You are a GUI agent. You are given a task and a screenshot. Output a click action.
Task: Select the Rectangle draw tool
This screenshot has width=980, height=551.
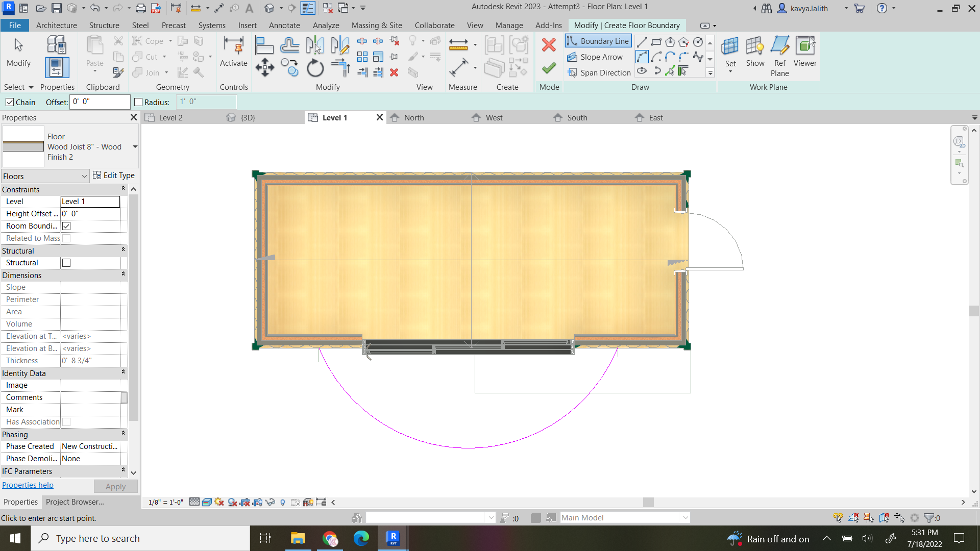pyautogui.click(x=656, y=42)
